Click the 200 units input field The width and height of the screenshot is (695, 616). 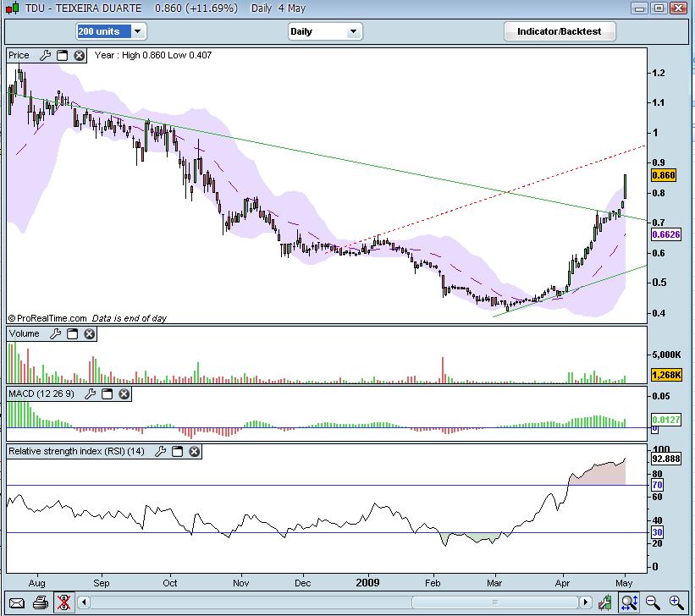click(104, 31)
